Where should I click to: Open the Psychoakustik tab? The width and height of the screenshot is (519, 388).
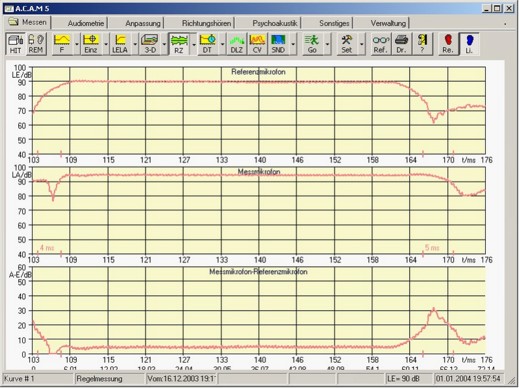click(275, 23)
